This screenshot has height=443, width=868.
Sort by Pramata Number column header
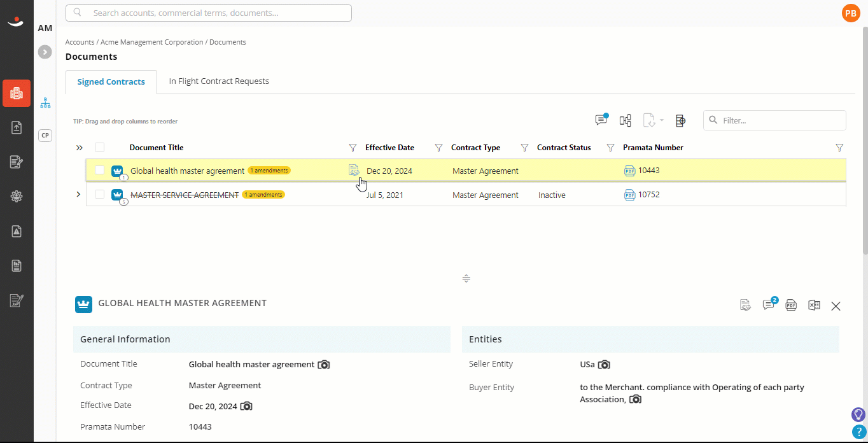pyautogui.click(x=653, y=148)
